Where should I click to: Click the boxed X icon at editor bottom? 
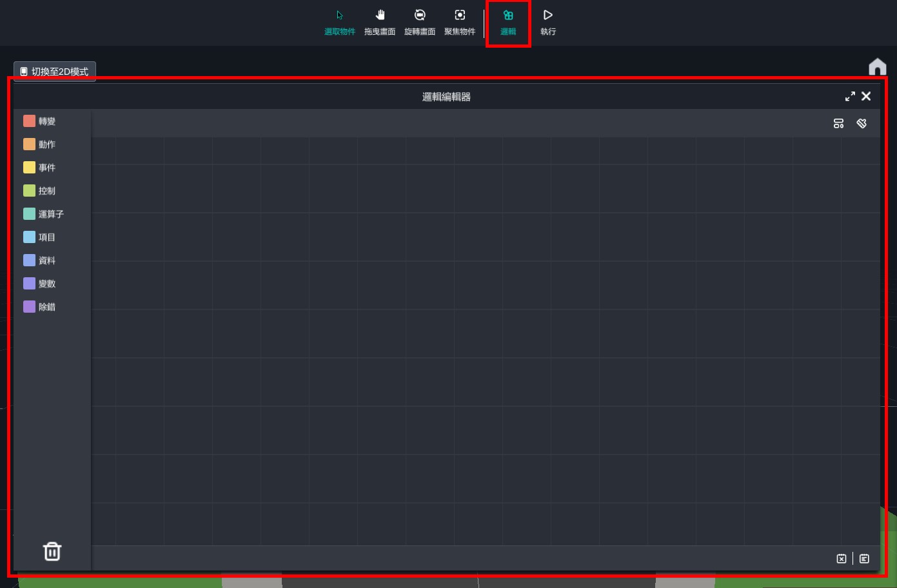pyautogui.click(x=842, y=559)
